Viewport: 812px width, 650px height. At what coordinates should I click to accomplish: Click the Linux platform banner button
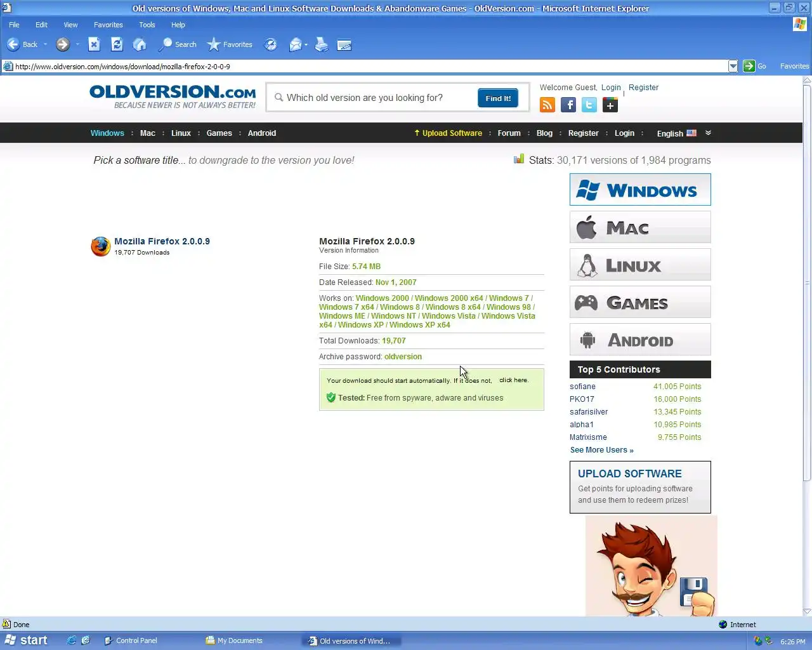[640, 265]
